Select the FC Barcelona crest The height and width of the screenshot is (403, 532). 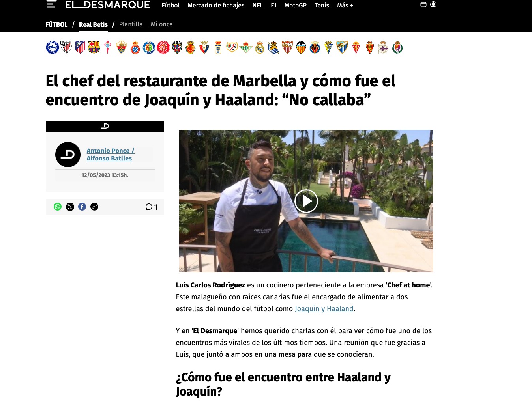click(x=94, y=47)
